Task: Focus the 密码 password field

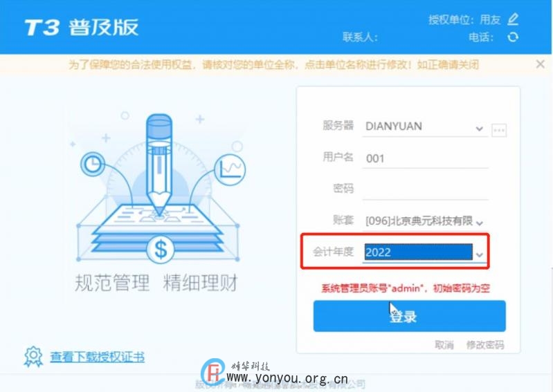Action: point(425,189)
